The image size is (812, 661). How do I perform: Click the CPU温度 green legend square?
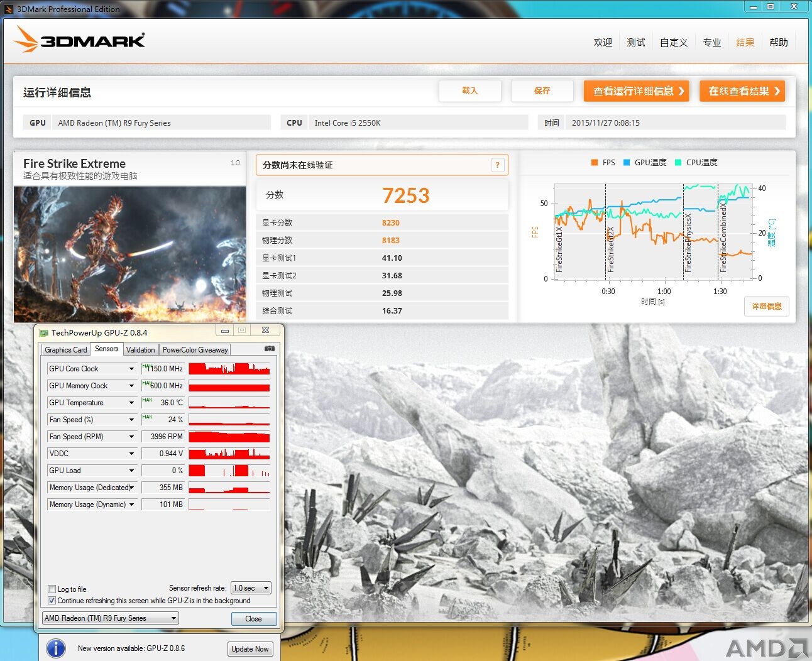point(678,163)
